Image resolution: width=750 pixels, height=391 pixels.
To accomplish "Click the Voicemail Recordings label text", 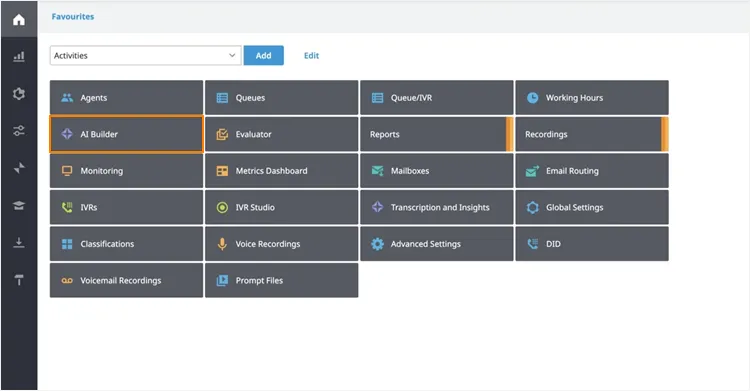I will (x=121, y=280).
